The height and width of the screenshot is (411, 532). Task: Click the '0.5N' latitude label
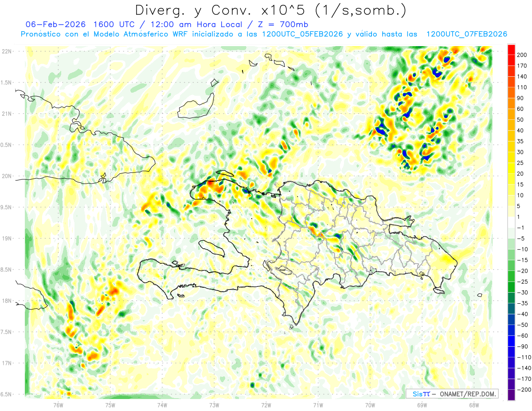pyautogui.click(x=7, y=145)
